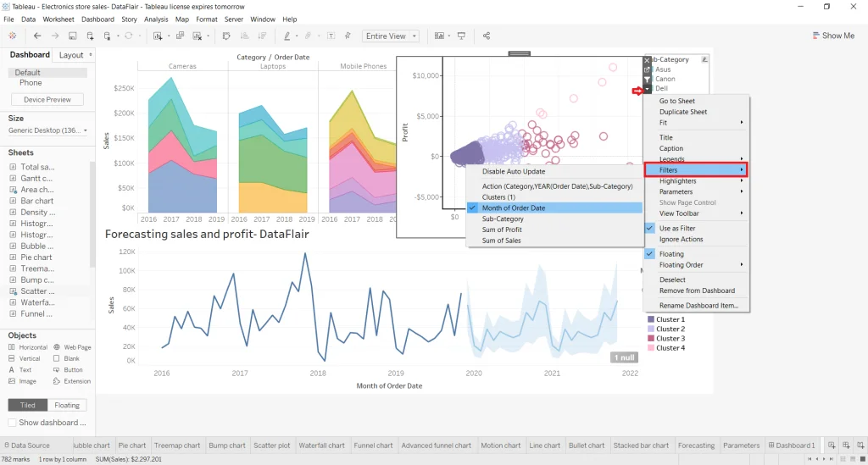Screen dimensions: 868x465
Task: Click the Presentation mode icon
Action: tap(461, 36)
